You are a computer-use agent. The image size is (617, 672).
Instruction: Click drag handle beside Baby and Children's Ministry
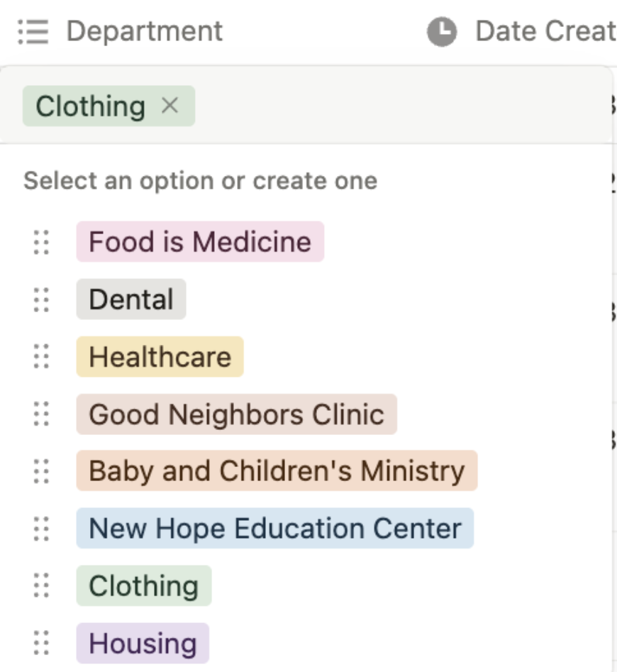(x=42, y=471)
